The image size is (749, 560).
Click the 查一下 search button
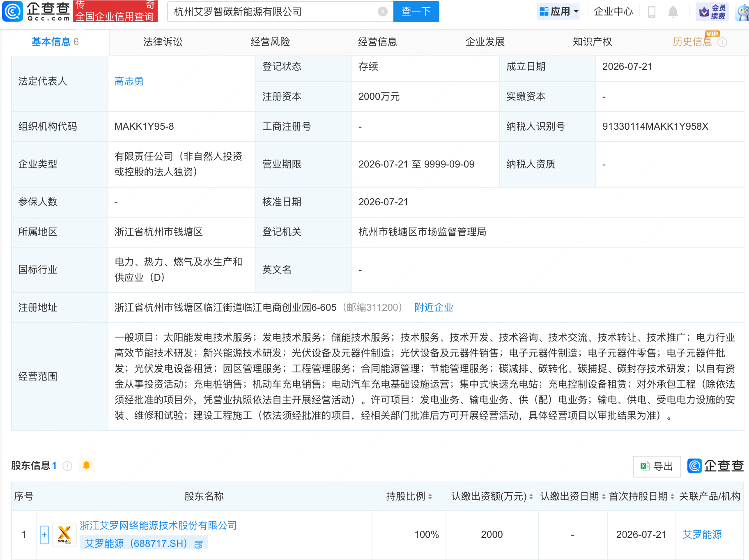pos(416,11)
